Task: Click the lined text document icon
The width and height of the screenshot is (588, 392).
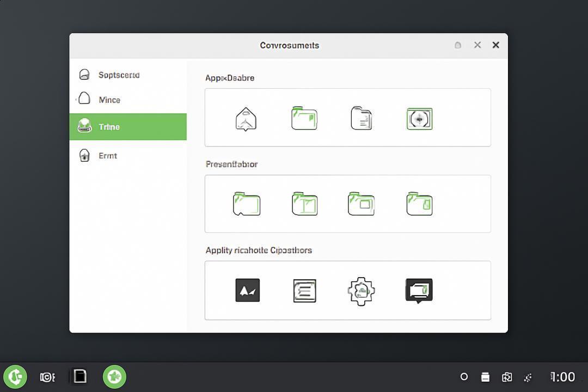Action: (x=304, y=290)
